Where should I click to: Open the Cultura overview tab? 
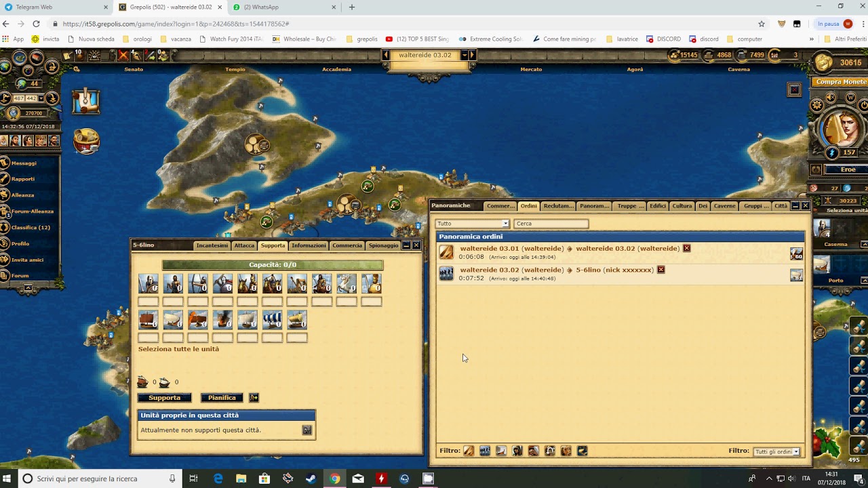682,206
